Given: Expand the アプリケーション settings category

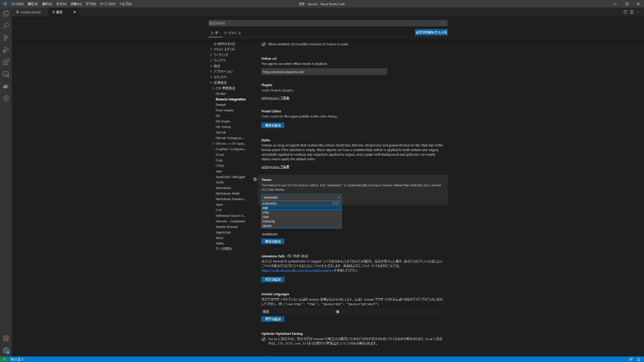Looking at the screenshot, I should [x=223, y=71].
